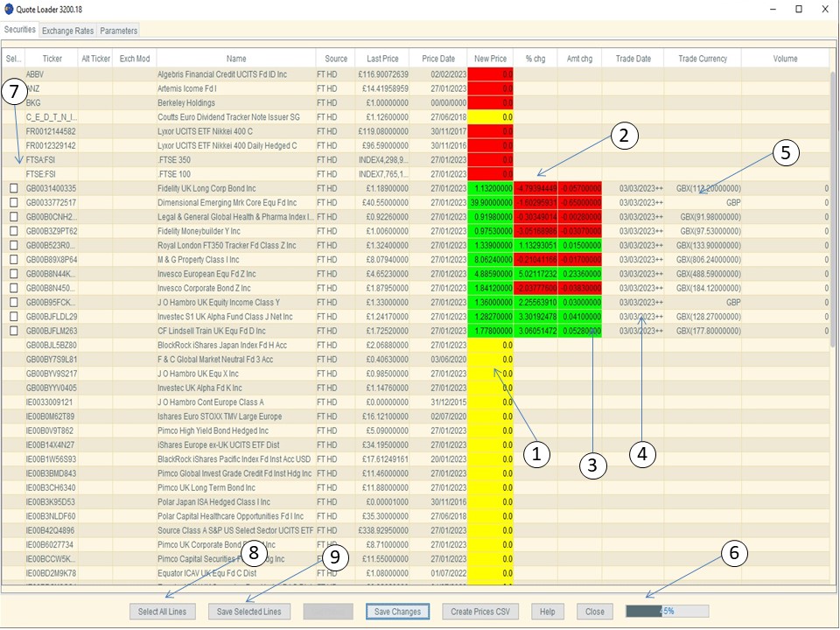
Task: Click the 1.84120000 new price cell
Action: pos(491,288)
